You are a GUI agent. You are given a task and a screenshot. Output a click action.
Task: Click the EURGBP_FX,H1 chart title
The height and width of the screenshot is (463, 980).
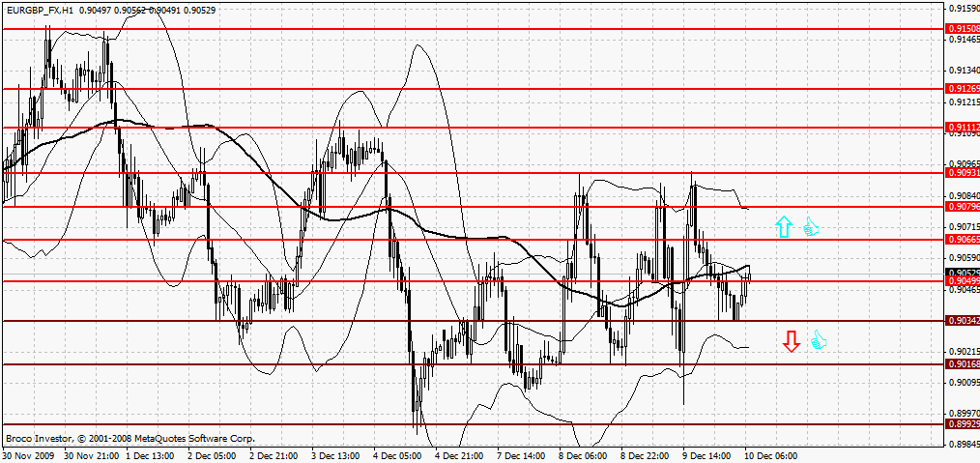38,10
